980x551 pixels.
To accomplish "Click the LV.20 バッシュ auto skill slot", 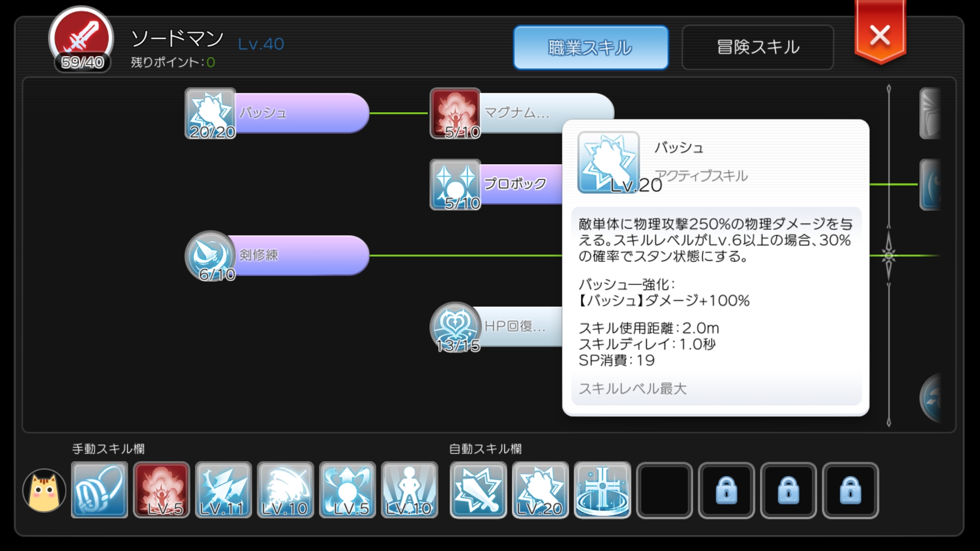I will 541,490.
